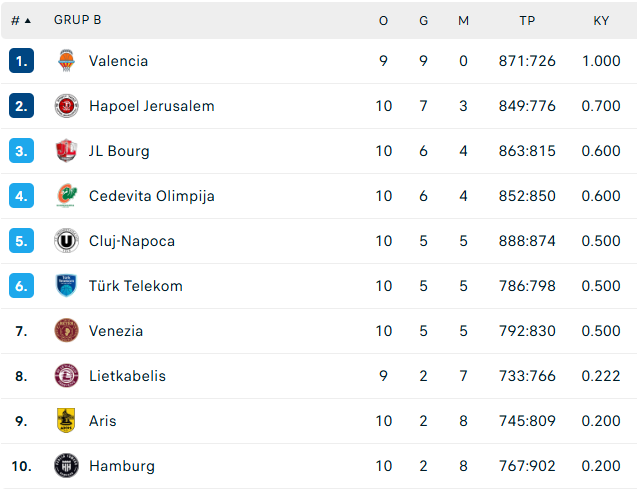
Task: Click the Hamburg Towers black logo
Action: coord(66,466)
